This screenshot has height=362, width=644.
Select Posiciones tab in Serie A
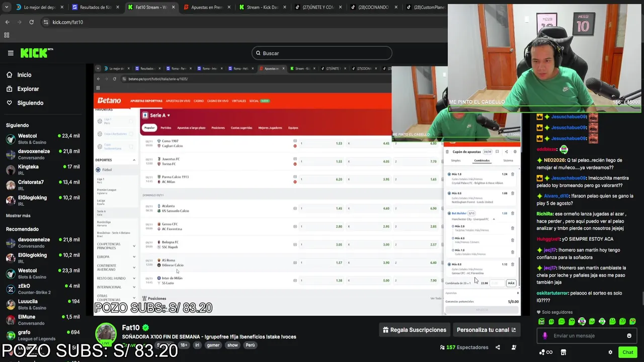218,128
